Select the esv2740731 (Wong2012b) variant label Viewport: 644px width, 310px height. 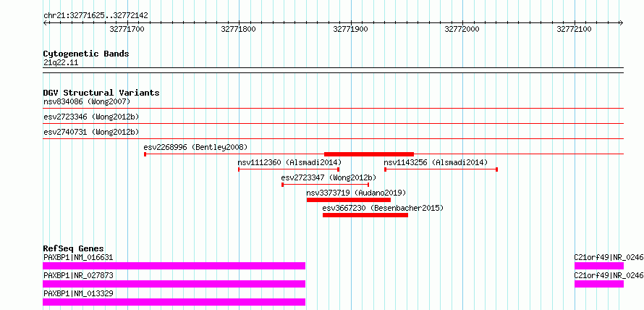coord(91,132)
